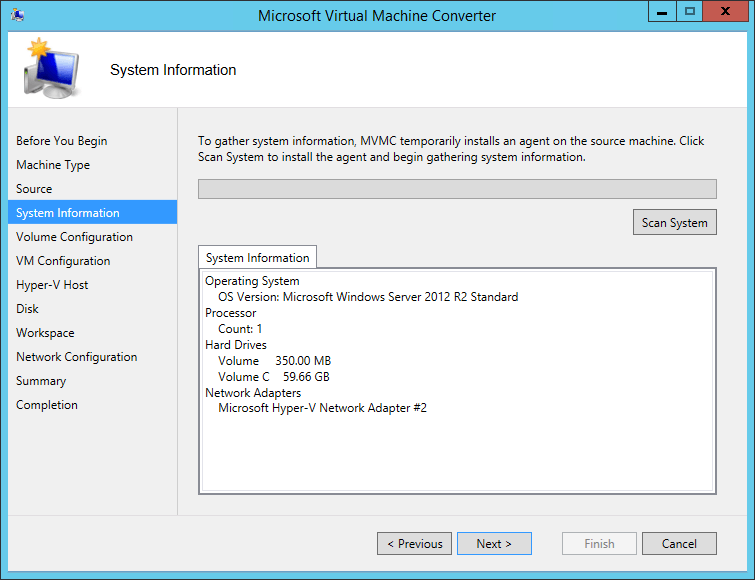Switch to the System Information tab
The height and width of the screenshot is (580, 755).
point(258,258)
